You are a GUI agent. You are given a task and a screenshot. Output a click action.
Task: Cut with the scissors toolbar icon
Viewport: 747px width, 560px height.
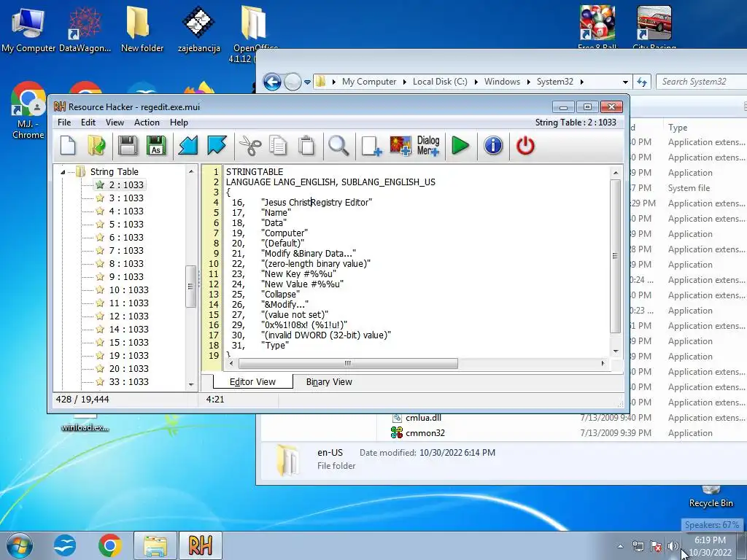click(250, 145)
